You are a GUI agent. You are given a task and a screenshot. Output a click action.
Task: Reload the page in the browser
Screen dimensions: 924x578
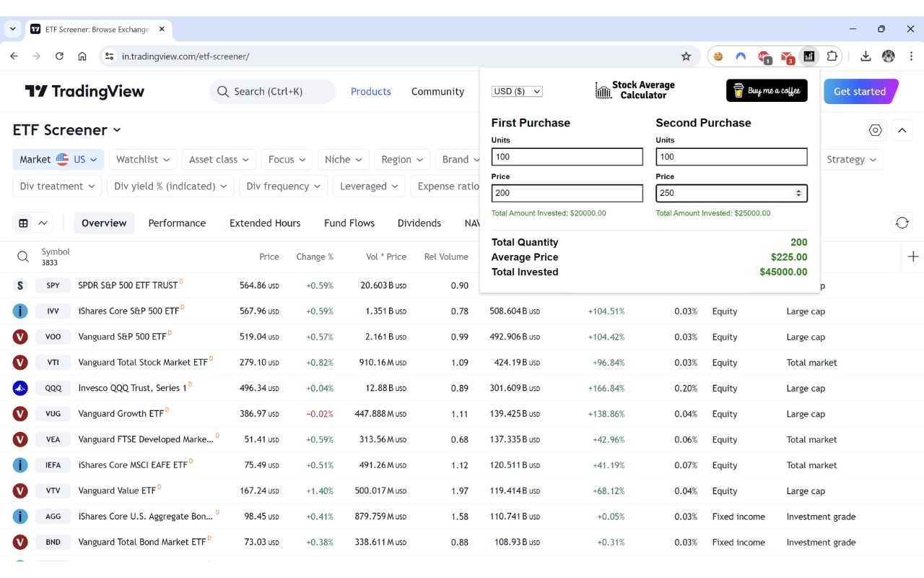tap(59, 56)
